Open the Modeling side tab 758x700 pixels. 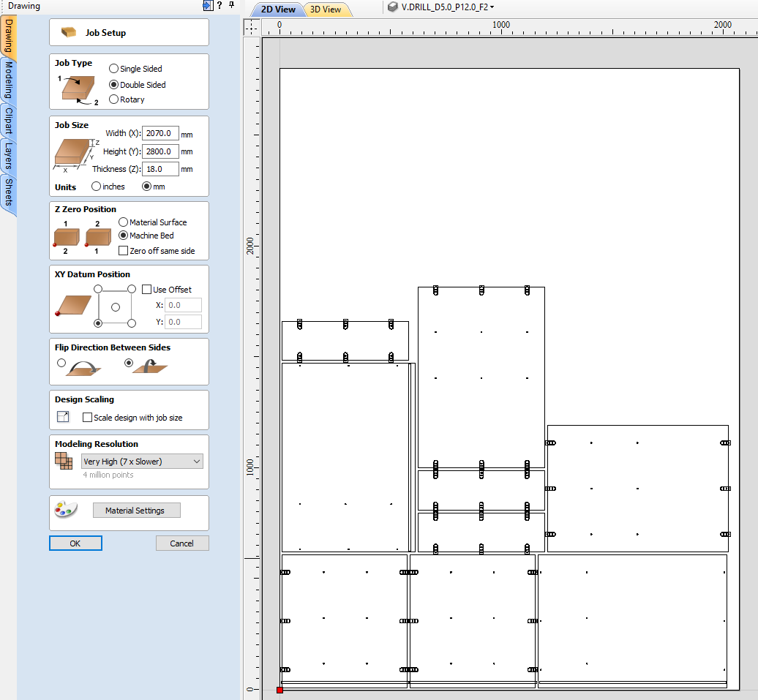9,80
